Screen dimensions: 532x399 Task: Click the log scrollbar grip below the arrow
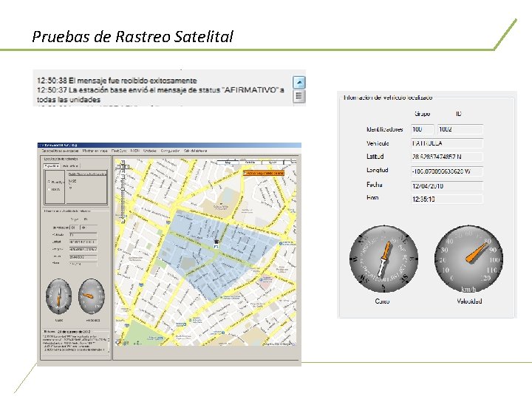[299, 96]
